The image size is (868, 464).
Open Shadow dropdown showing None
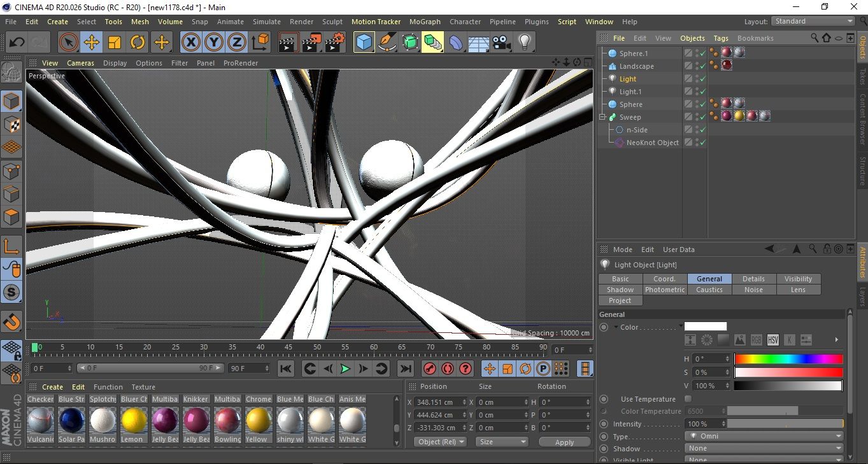[764, 449]
